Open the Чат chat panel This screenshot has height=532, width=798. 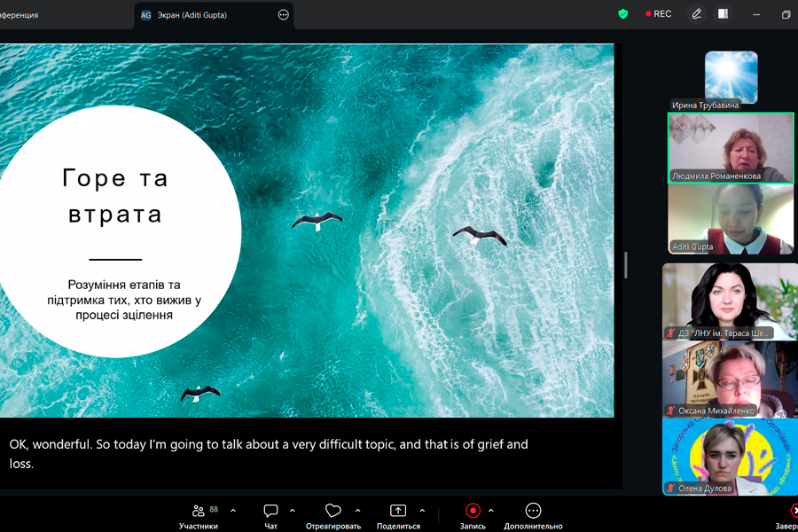270,517
